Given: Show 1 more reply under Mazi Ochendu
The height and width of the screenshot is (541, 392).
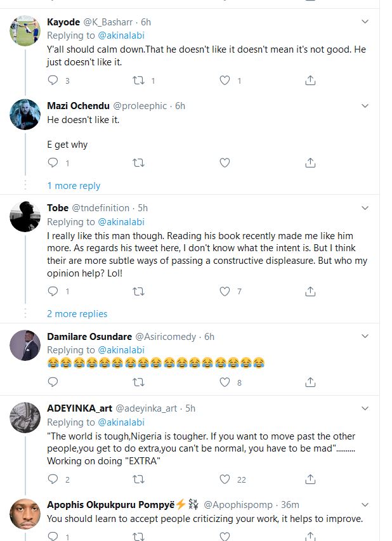Looking at the screenshot, I should [74, 186].
